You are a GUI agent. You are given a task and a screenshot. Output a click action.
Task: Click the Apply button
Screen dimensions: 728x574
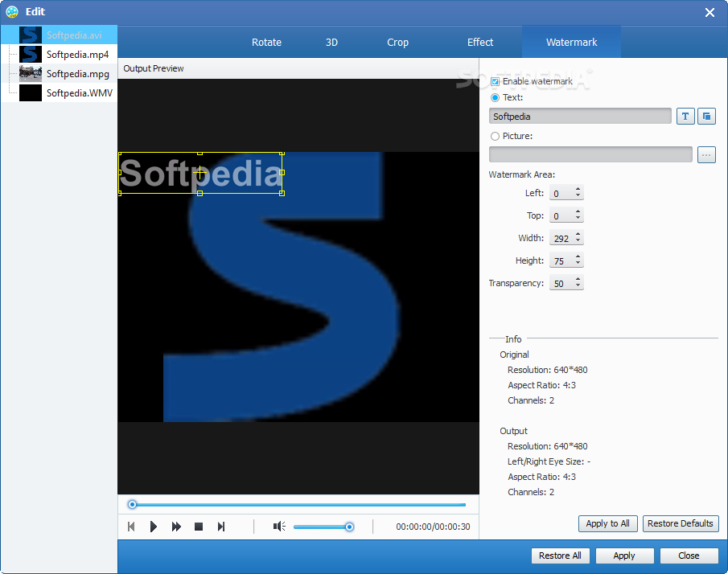[624, 556]
